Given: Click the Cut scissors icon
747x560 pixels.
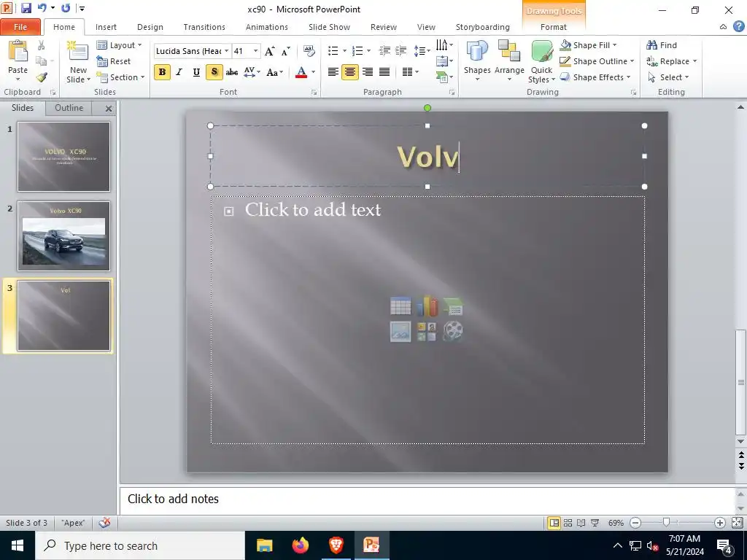Looking at the screenshot, I should click(42, 45).
